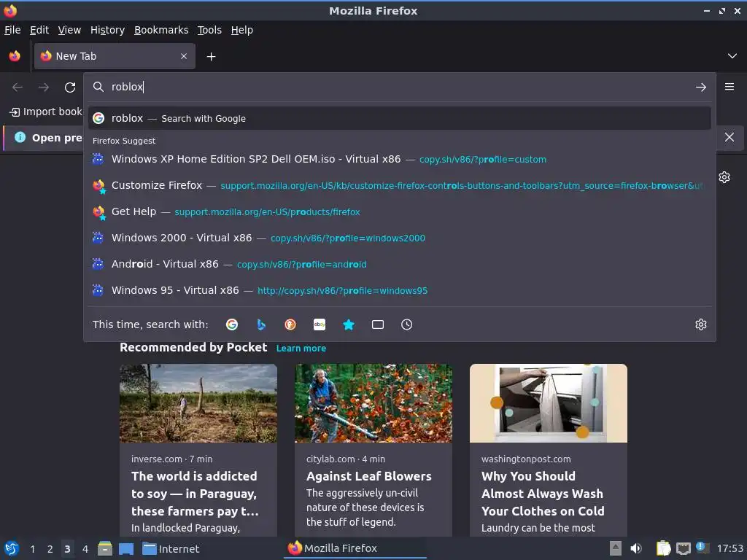Search in Bookmarks star icon
Viewport: 747px width, 560px height.
point(349,324)
